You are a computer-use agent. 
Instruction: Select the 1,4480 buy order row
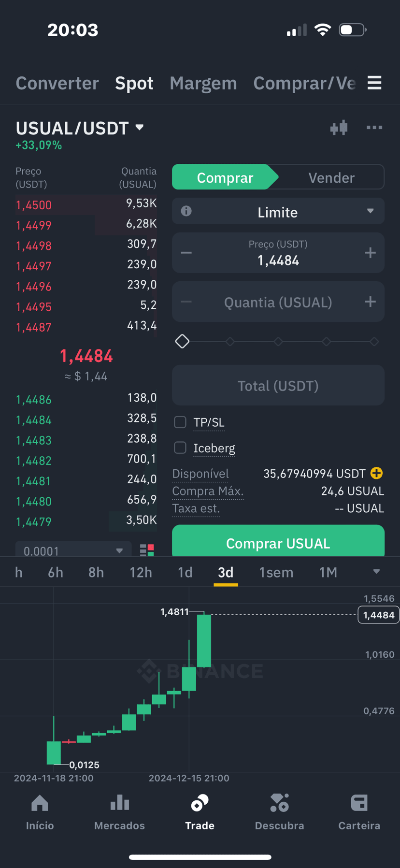pyautogui.click(x=86, y=501)
